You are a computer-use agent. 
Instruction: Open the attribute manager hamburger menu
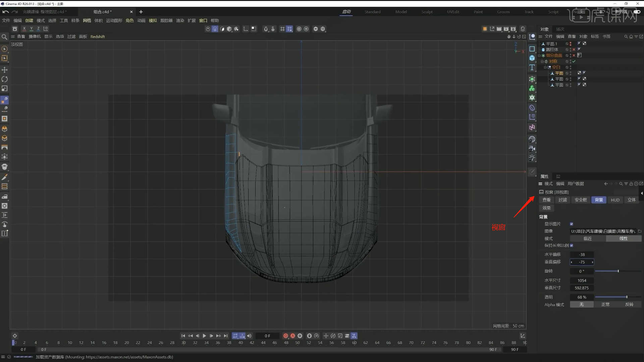coord(540,184)
